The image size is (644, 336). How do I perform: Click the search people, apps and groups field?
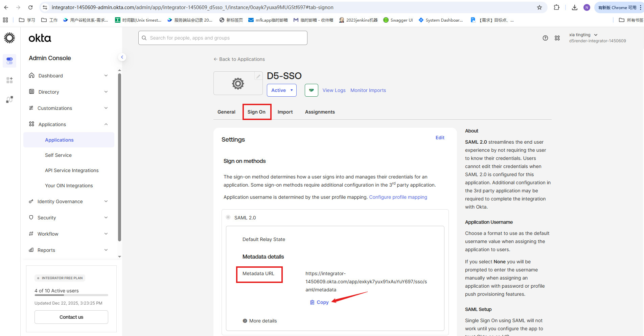(x=223, y=38)
